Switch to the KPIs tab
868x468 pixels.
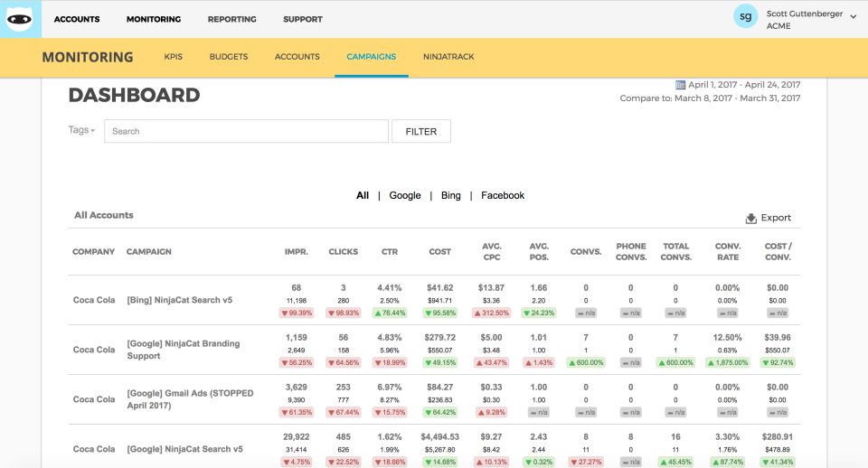tap(174, 56)
